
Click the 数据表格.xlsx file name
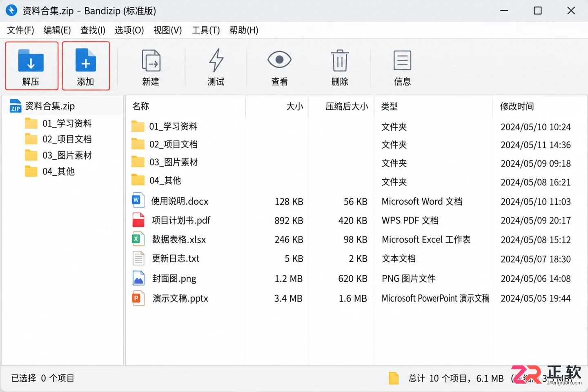pos(179,239)
